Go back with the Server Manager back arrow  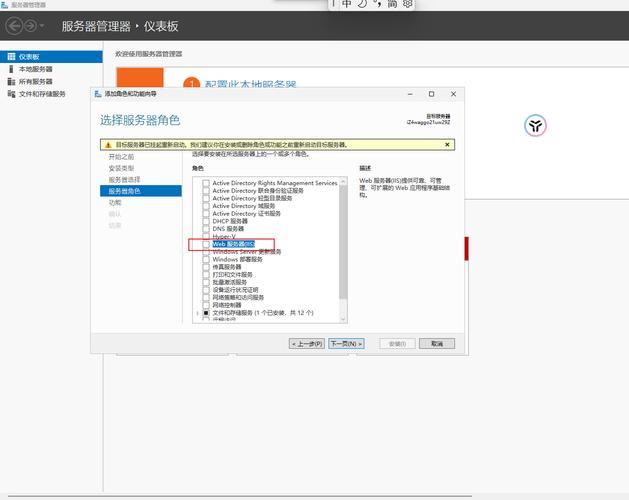click(14, 26)
